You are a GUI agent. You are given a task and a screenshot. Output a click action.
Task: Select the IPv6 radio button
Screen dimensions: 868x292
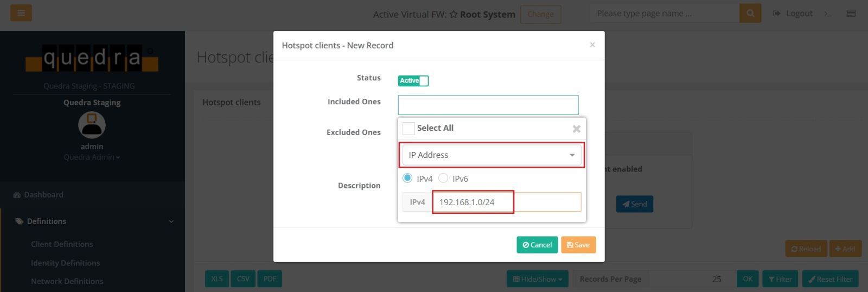tap(443, 178)
